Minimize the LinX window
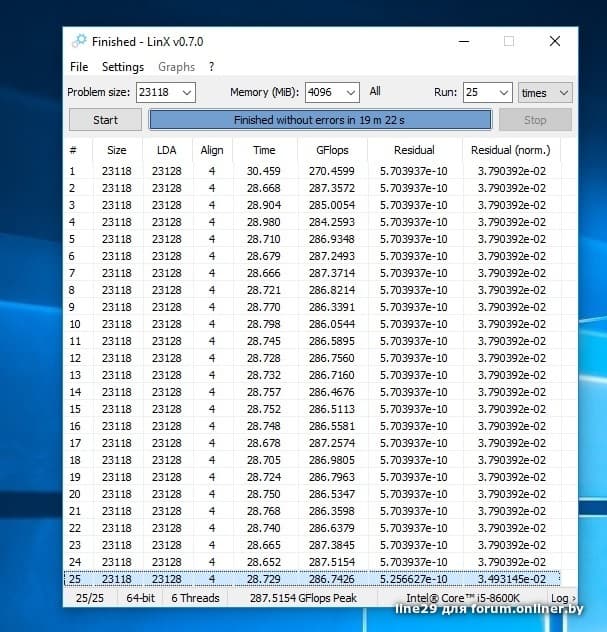This screenshot has width=607, height=632. [463, 41]
